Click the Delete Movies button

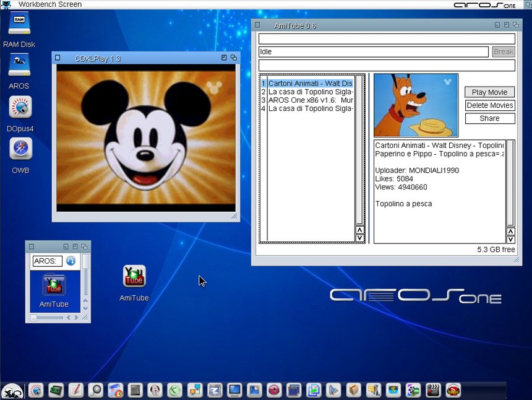(489, 105)
